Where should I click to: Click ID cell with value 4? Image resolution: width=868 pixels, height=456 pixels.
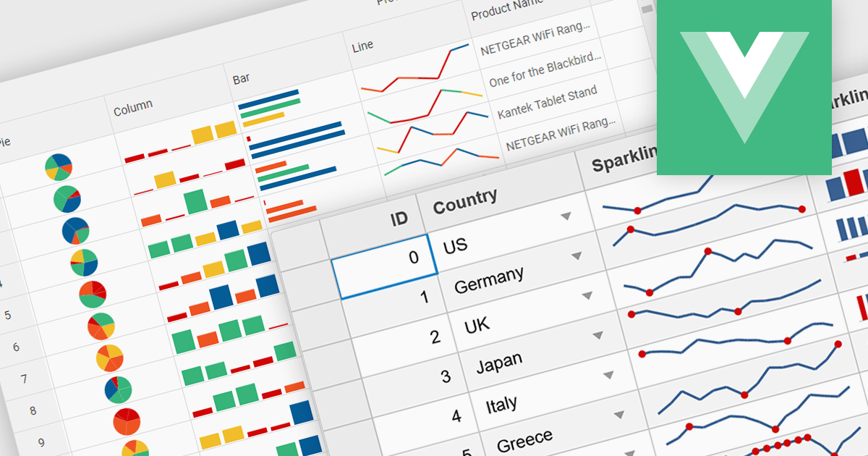point(425,426)
